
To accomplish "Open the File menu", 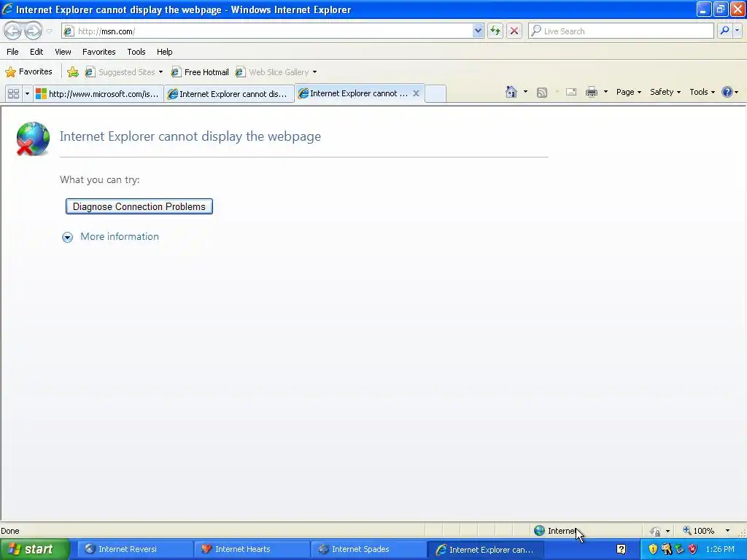I will pos(13,52).
